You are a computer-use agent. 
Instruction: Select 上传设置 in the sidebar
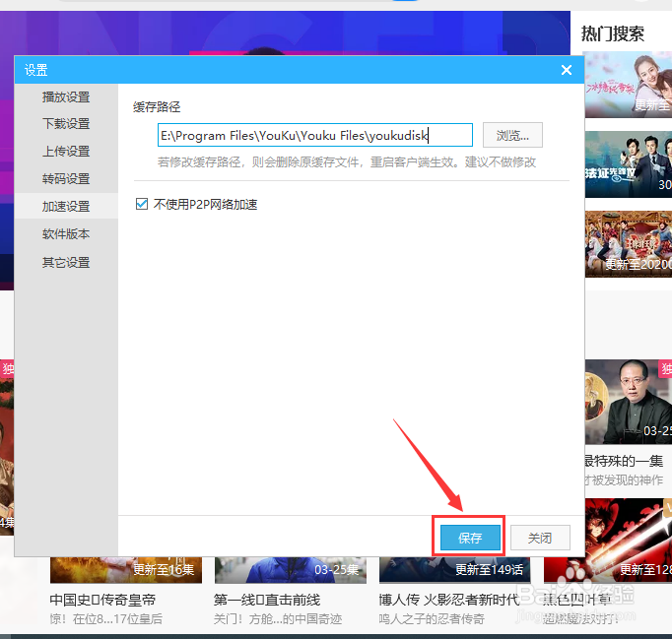tap(66, 152)
